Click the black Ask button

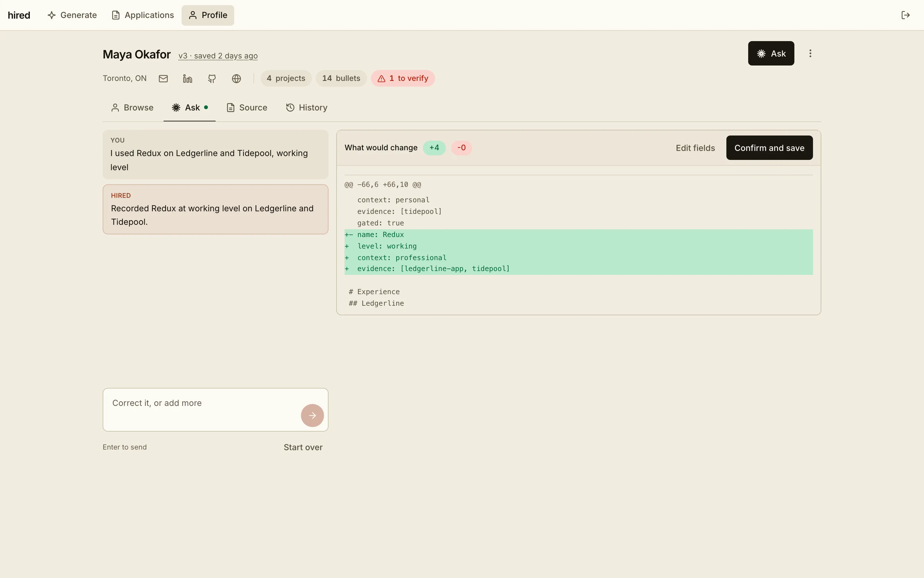[771, 54]
